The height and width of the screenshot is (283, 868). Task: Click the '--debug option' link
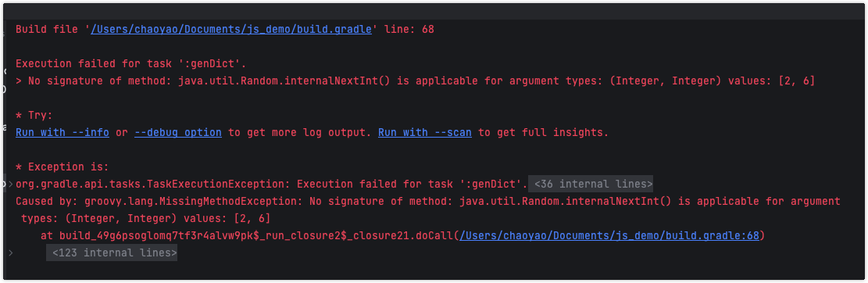(x=177, y=132)
